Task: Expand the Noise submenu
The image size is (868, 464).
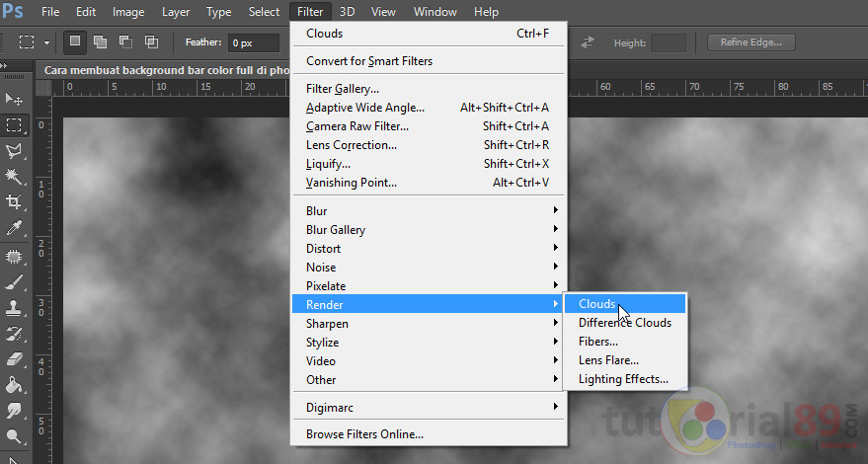Action: (x=428, y=268)
